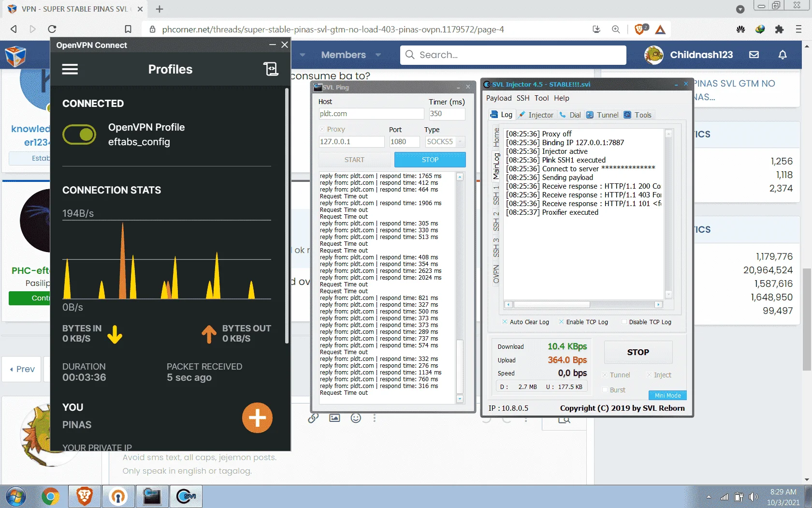Click the SVL Ping results vertical scrollbar

(460, 368)
